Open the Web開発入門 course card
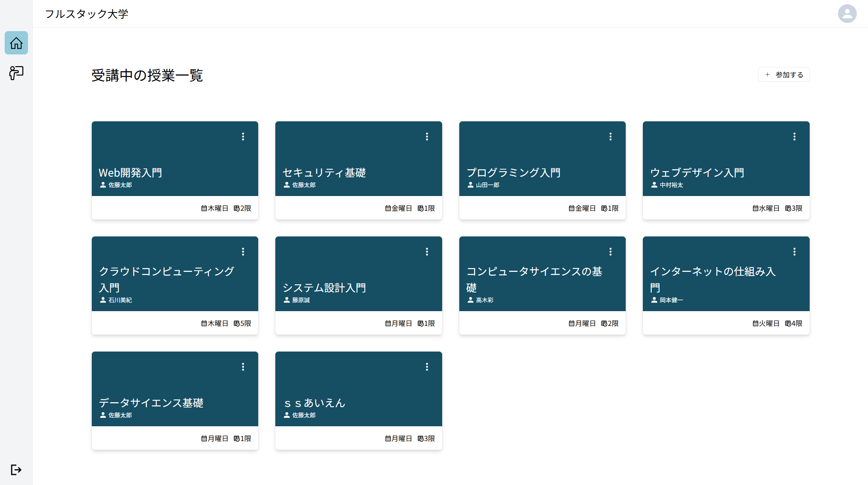Screen dimensions: 868x485 (175, 159)
